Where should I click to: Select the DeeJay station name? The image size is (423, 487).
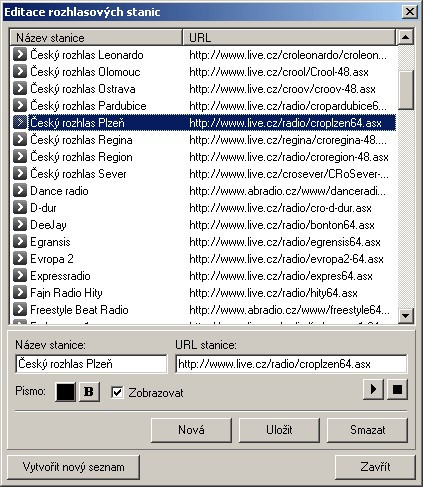48,225
